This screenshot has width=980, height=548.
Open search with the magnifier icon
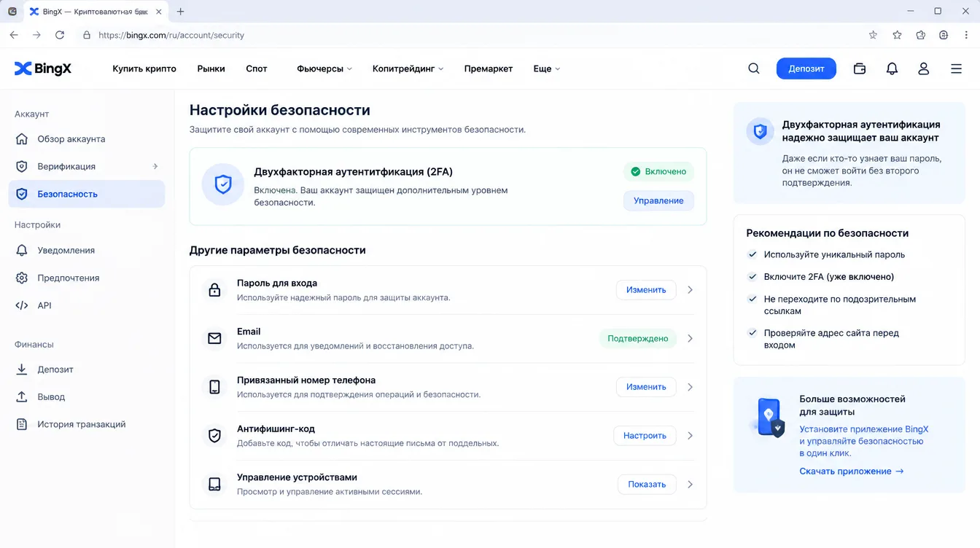754,68
